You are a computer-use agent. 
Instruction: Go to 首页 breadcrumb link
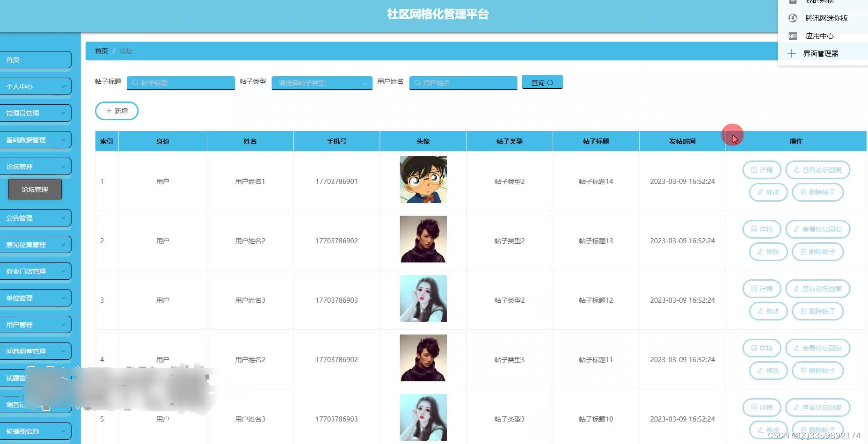pyautogui.click(x=102, y=51)
